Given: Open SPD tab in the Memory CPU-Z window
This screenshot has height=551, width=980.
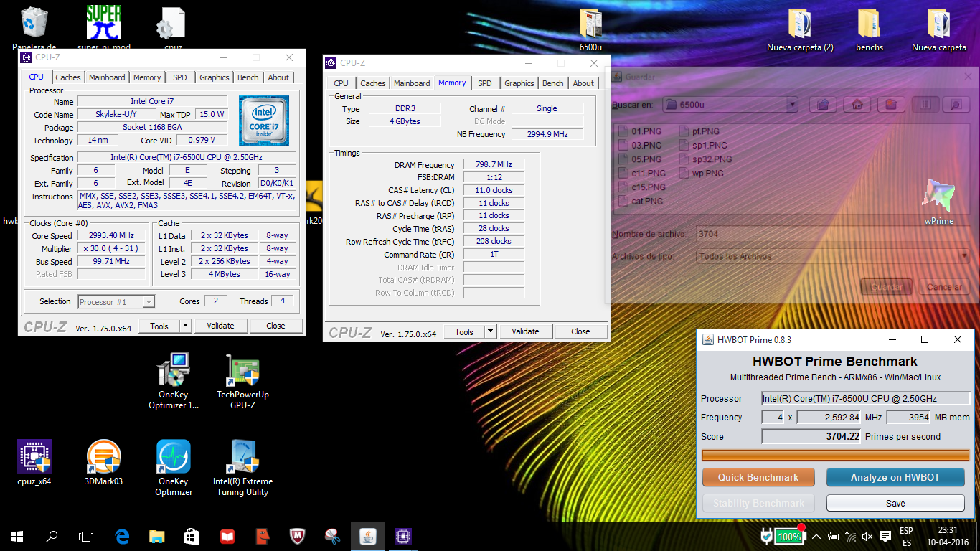Looking at the screenshot, I should tap(485, 83).
